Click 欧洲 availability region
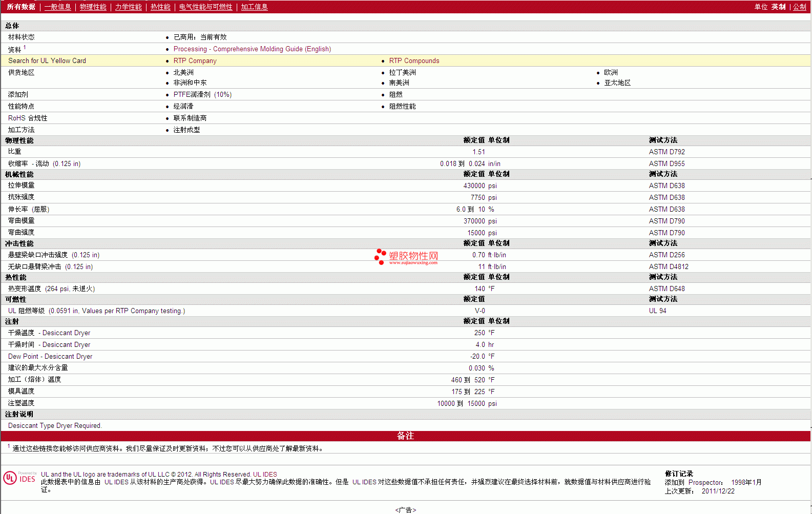The width and height of the screenshot is (812, 514). tap(611, 73)
